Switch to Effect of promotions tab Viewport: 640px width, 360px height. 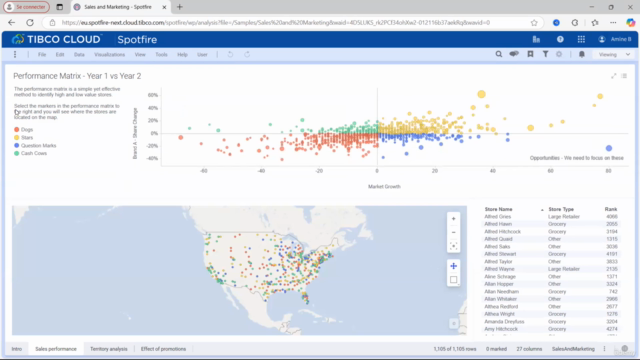[163, 349]
